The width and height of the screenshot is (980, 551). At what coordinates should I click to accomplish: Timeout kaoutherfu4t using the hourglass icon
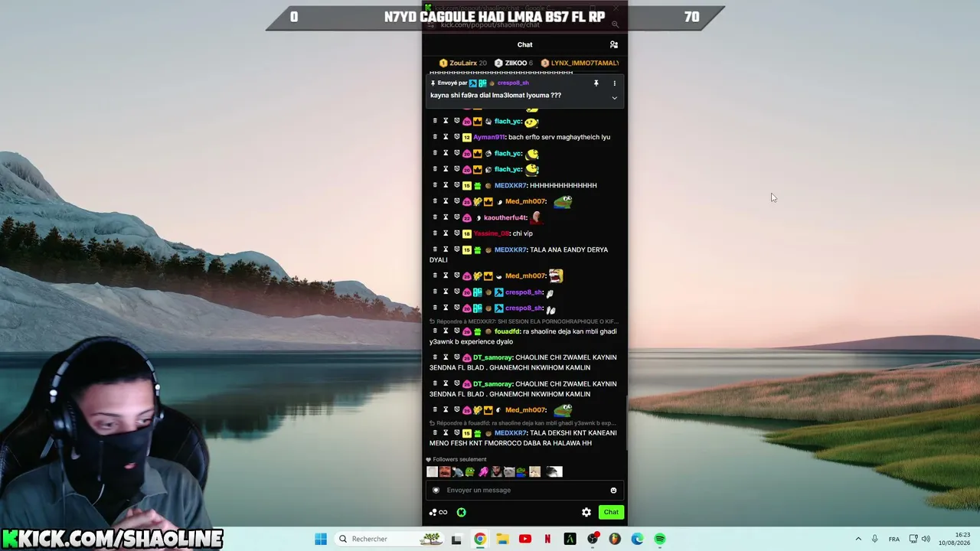[446, 217]
